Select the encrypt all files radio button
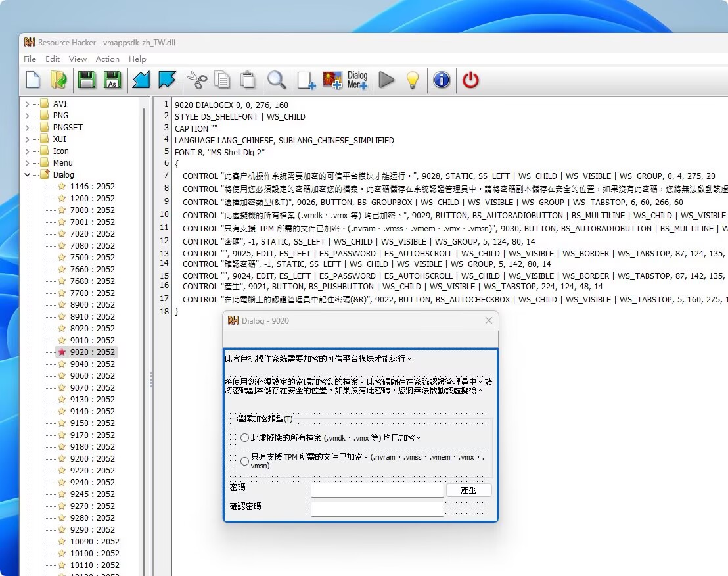This screenshot has width=728, height=576. [x=244, y=437]
